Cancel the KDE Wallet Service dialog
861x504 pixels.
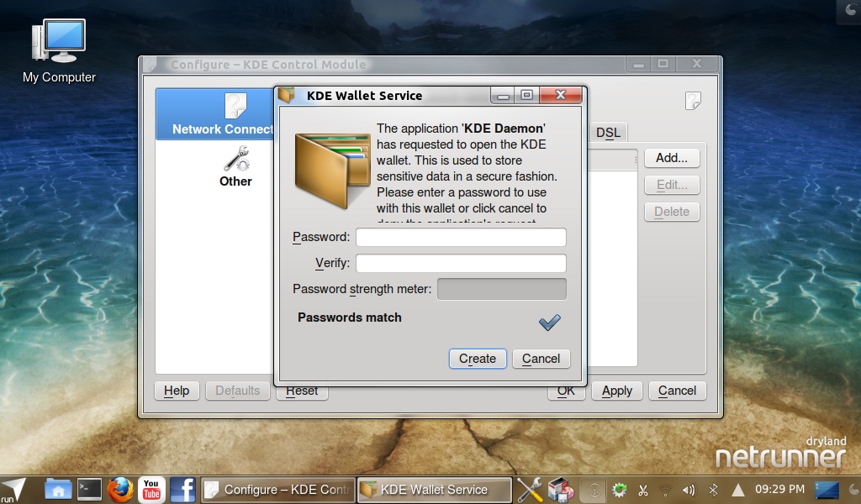pyautogui.click(x=541, y=359)
